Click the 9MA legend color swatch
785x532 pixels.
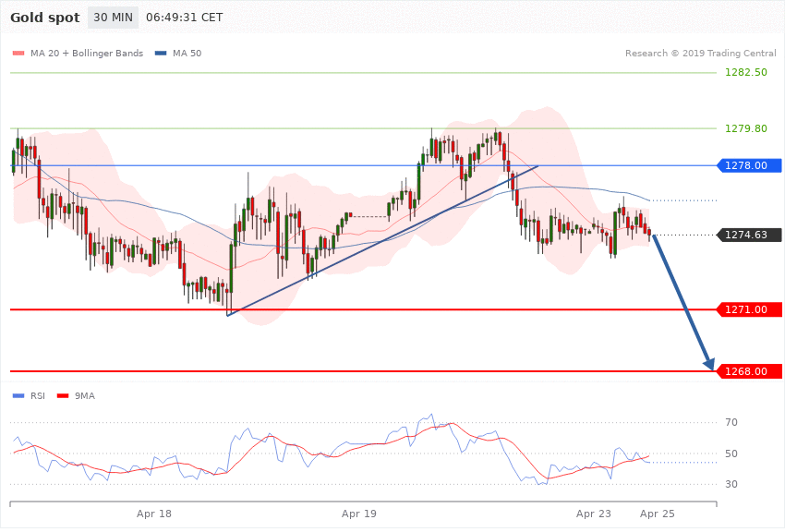click(63, 396)
